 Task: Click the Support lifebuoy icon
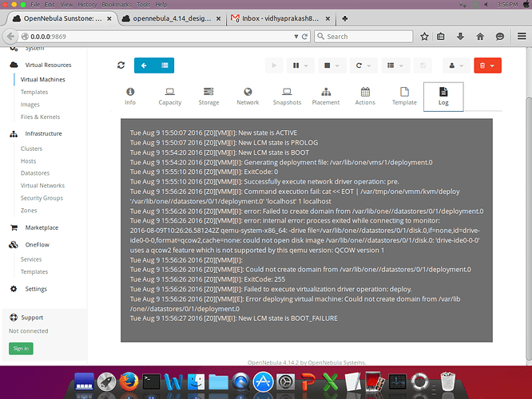(14, 318)
